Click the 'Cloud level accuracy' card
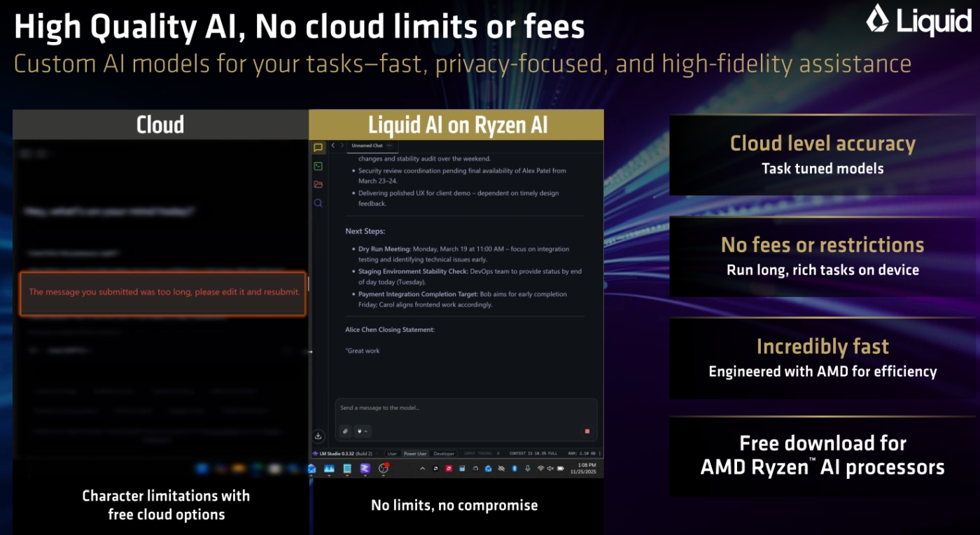Viewport: 980px width, 535px height. (x=822, y=155)
